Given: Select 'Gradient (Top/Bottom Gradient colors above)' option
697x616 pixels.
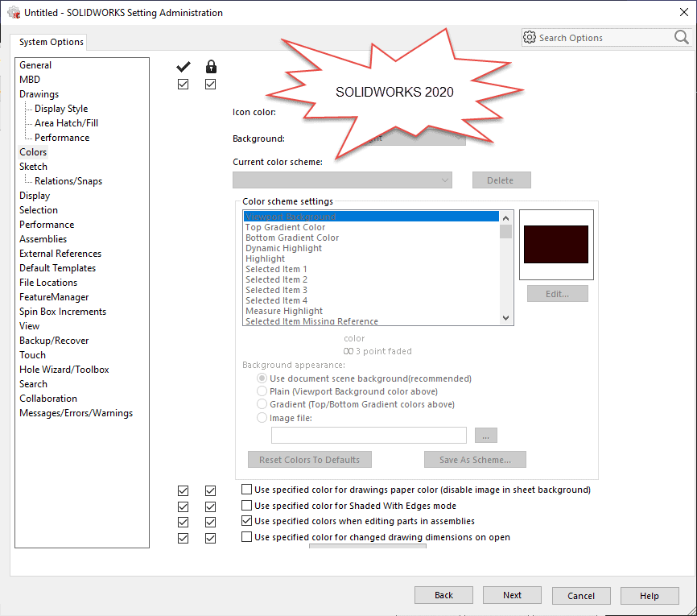Looking at the screenshot, I should tap(262, 404).
